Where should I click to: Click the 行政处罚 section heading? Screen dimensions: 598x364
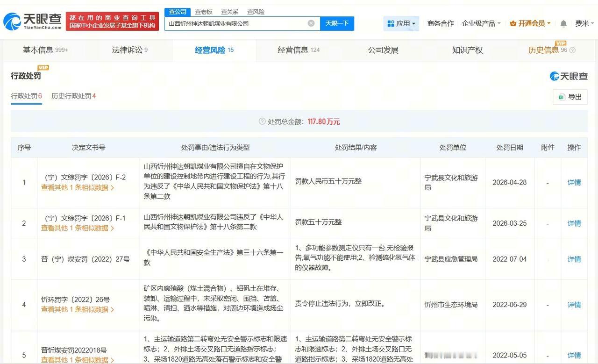coord(26,76)
